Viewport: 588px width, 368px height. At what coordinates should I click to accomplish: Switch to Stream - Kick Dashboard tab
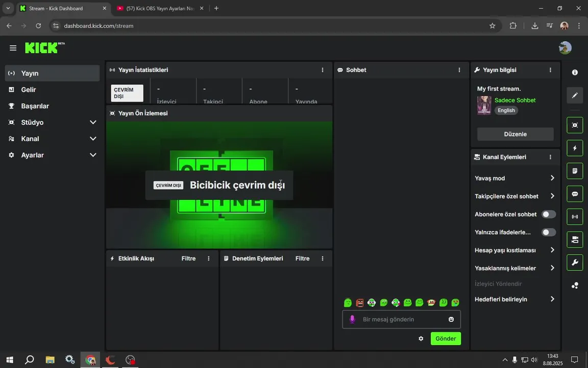(x=63, y=8)
